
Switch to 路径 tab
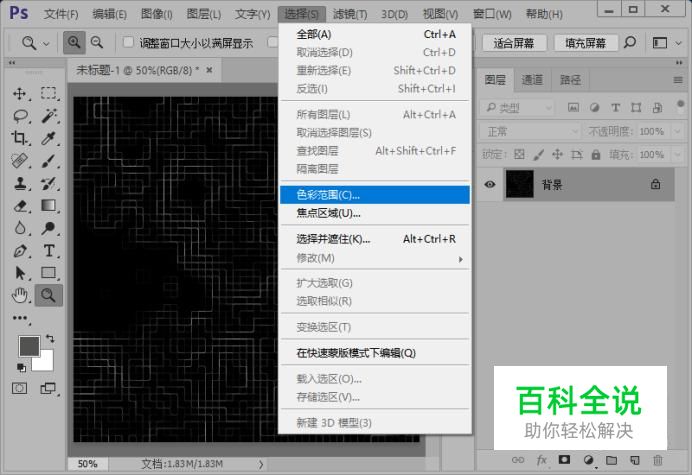pyautogui.click(x=570, y=80)
